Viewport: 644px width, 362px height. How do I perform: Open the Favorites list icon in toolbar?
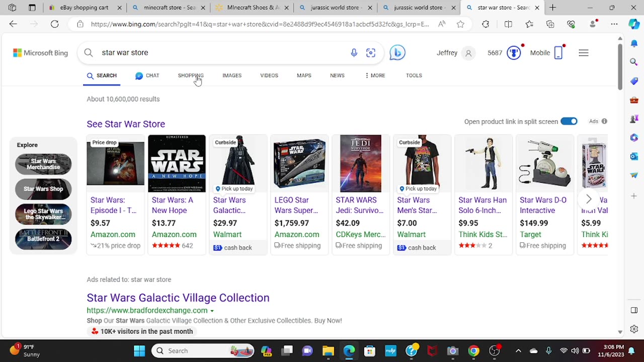coord(529,24)
